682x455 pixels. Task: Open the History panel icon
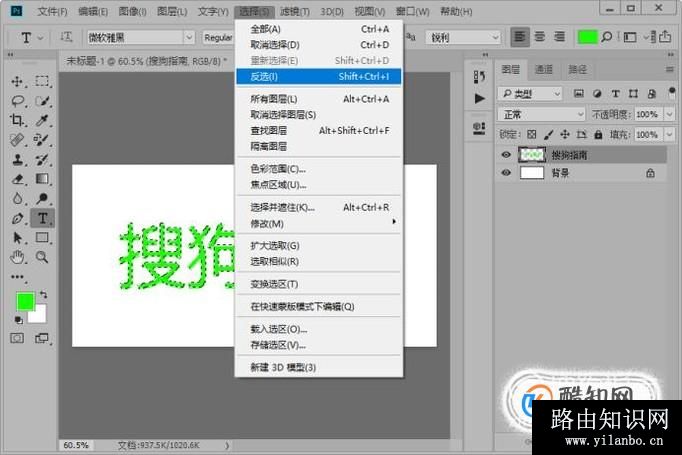(x=479, y=77)
